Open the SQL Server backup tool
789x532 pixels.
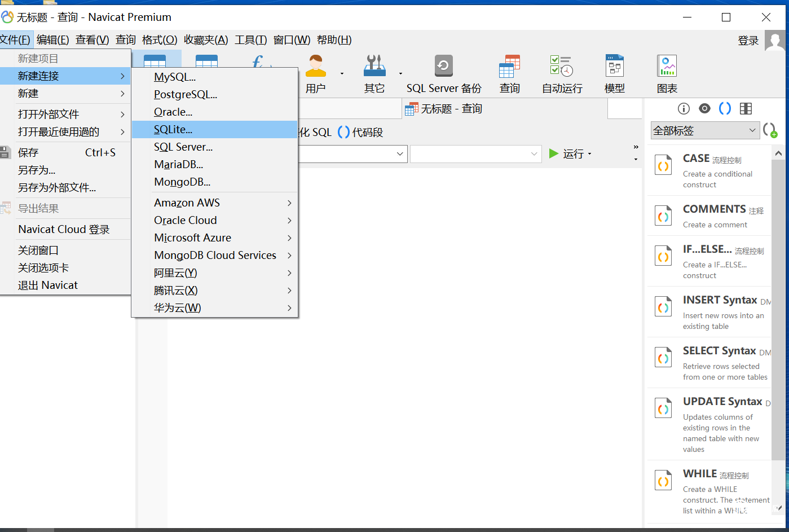[x=443, y=74]
